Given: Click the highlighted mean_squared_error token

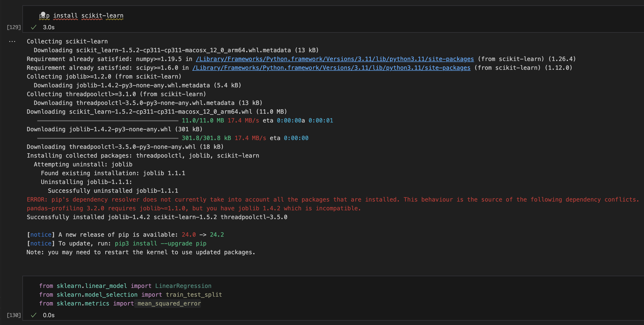Looking at the screenshot, I should coord(169,304).
